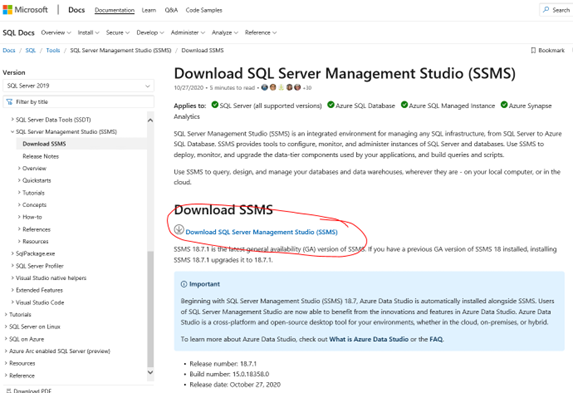Click the SQL Docs title
Viewport: 573px width, 393px height.
point(18,33)
